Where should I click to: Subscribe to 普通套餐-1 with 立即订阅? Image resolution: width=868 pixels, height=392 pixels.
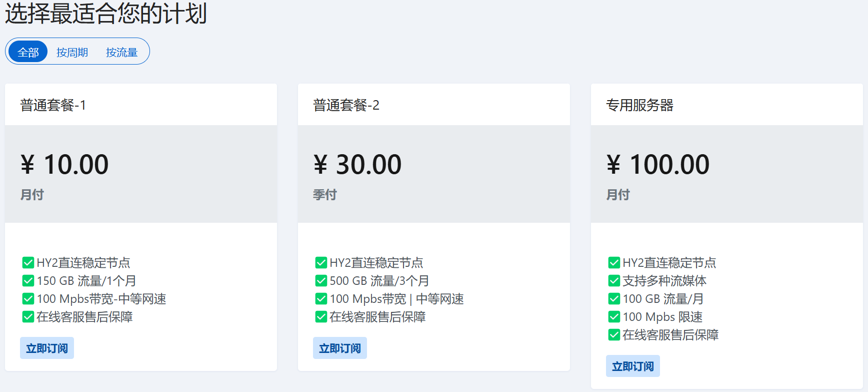pos(47,348)
